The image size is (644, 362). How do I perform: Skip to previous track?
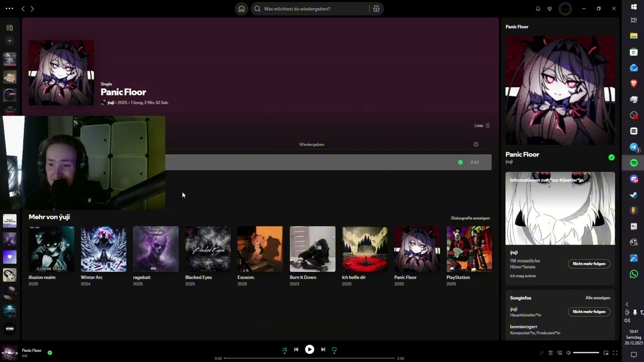[296, 349]
